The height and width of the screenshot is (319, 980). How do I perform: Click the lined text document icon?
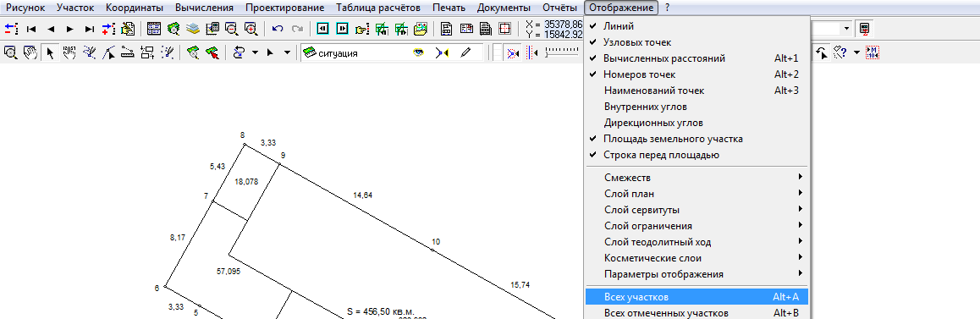[485, 29]
